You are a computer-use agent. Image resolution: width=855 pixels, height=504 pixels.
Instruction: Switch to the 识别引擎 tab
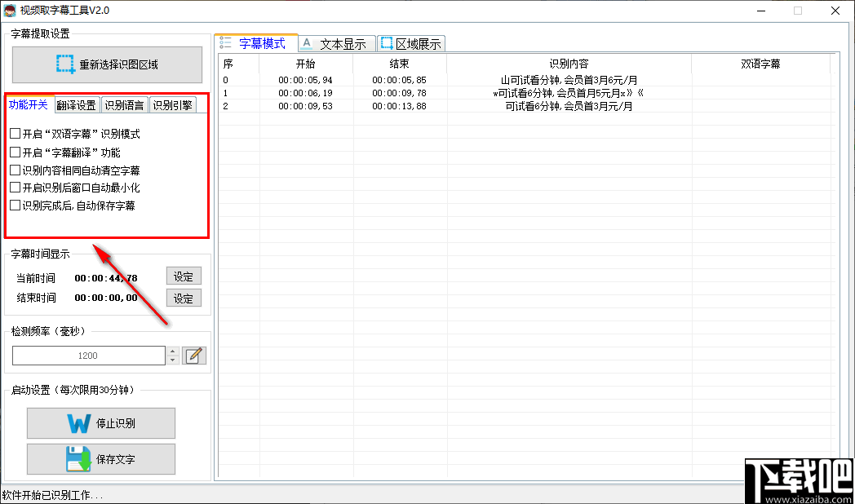172,104
